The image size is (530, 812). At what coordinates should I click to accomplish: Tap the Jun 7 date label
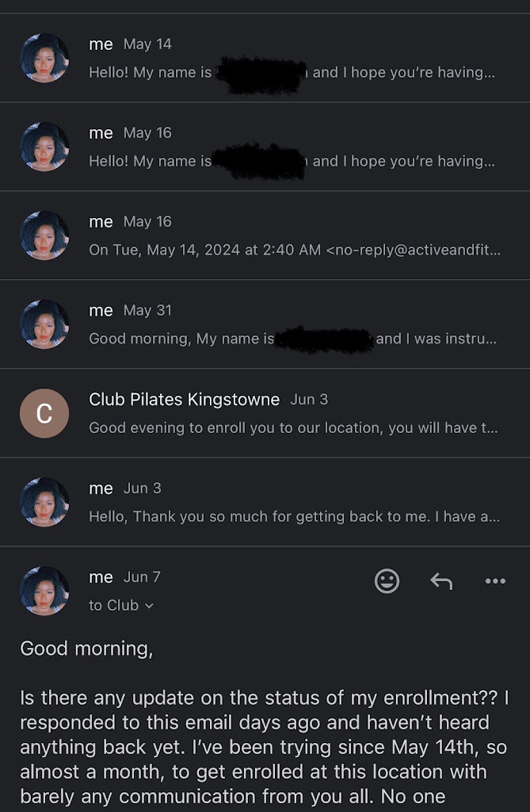[142, 577]
